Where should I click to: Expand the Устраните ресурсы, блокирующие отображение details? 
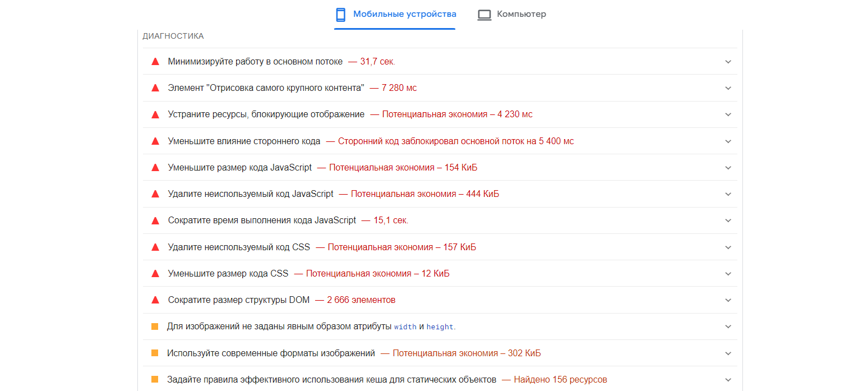tap(728, 114)
